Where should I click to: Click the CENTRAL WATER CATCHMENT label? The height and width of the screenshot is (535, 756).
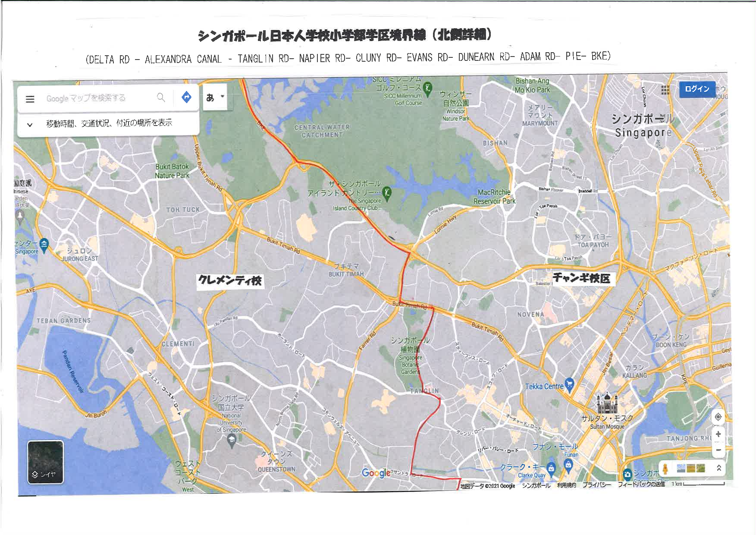pos(322,131)
